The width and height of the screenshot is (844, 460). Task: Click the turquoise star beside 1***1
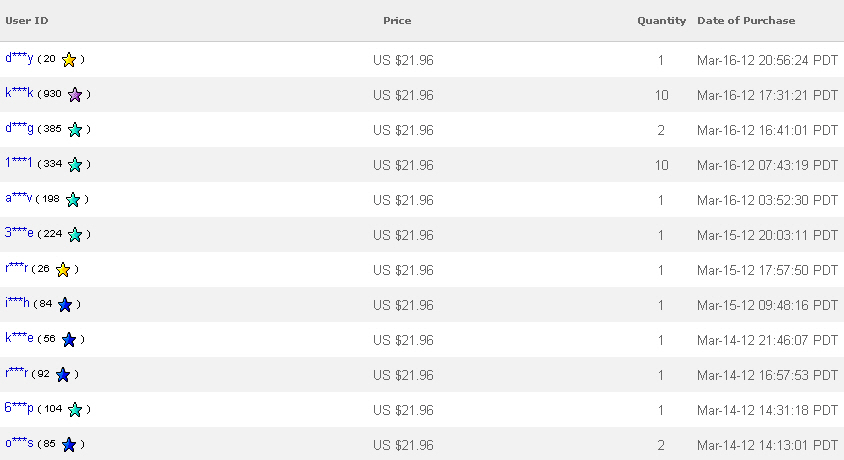pyautogui.click(x=75, y=165)
